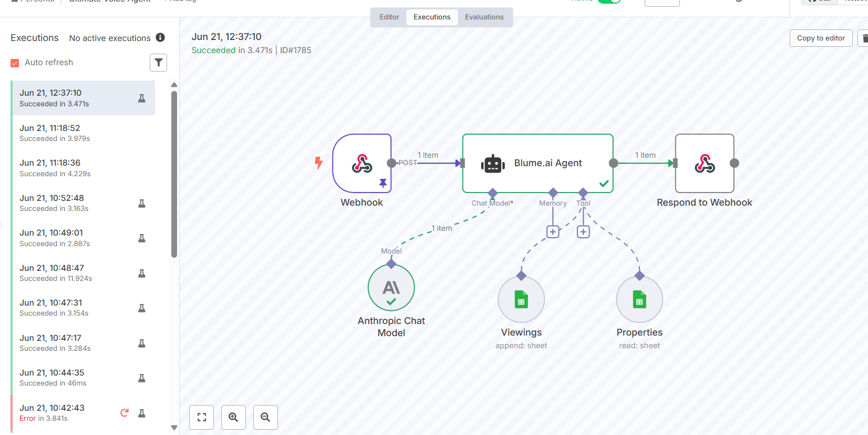Click the flask icon on 10:44:35 execution
The image size is (868, 435).
point(142,378)
